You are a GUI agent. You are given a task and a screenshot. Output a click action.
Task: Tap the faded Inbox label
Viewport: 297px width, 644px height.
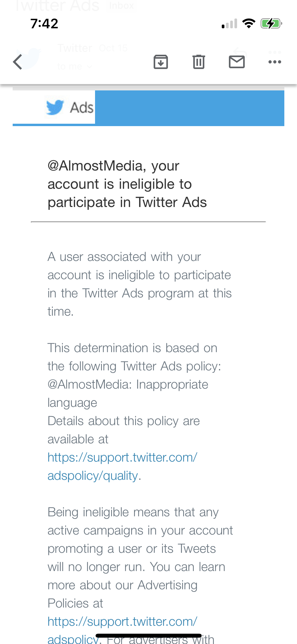pyautogui.click(x=121, y=6)
